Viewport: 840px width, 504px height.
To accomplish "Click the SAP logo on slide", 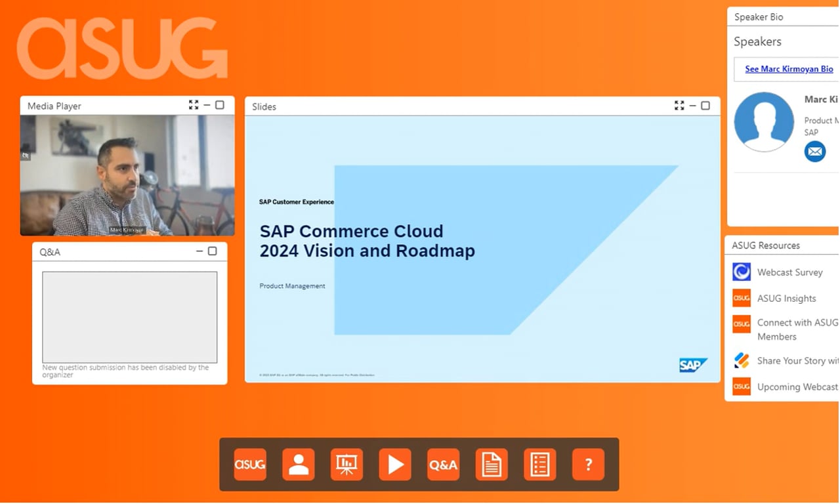I will click(x=693, y=365).
